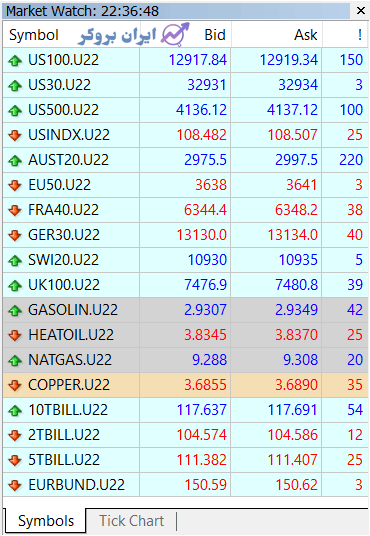
Task: Click the green arrow icon next to AUST20.U22
Action: click(x=15, y=160)
